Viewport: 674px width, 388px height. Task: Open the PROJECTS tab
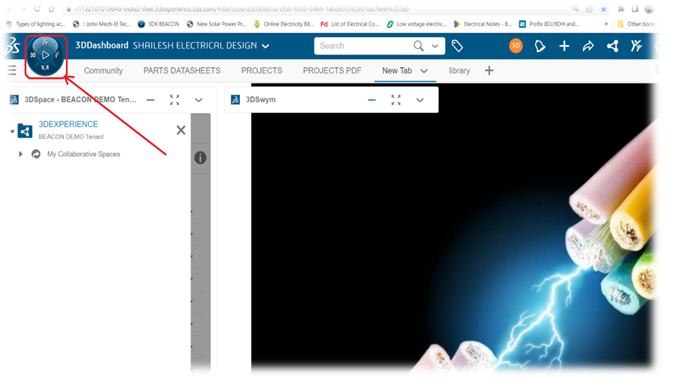[x=262, y=70]
